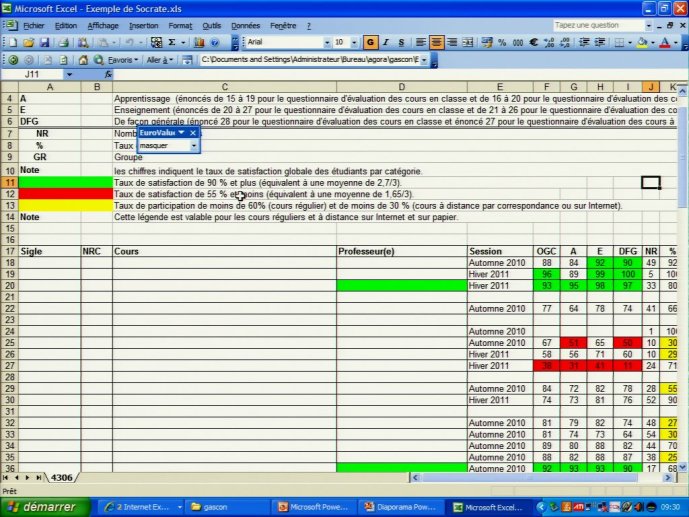Create a new workbook with toolbar icon
Image resolution: width=689 pixels, height=517 pixels.
tap(13, 43)
